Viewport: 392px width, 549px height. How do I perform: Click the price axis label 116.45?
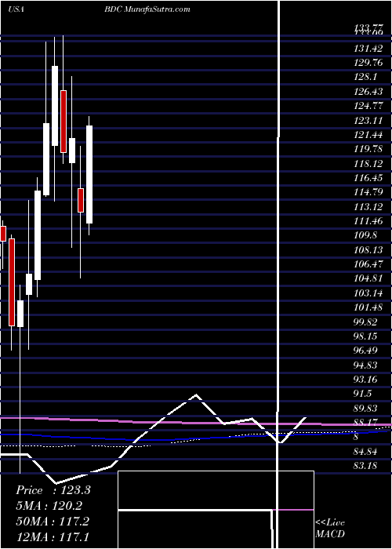tap(368, 178)
